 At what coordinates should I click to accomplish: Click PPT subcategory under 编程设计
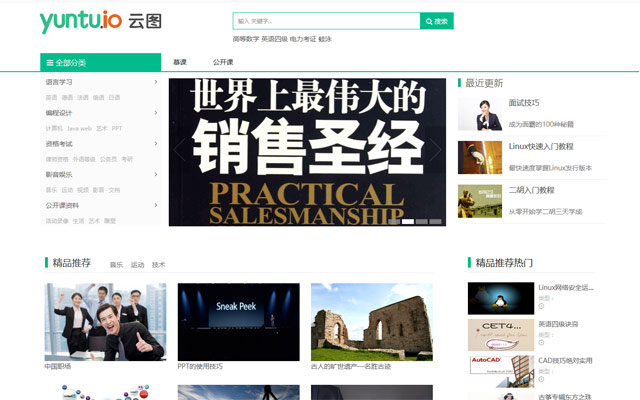[x=117, y=128]
